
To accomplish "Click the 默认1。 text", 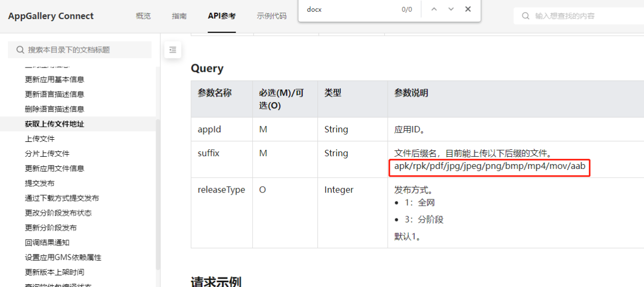I will pyautogui.click(x=408, y=237).
